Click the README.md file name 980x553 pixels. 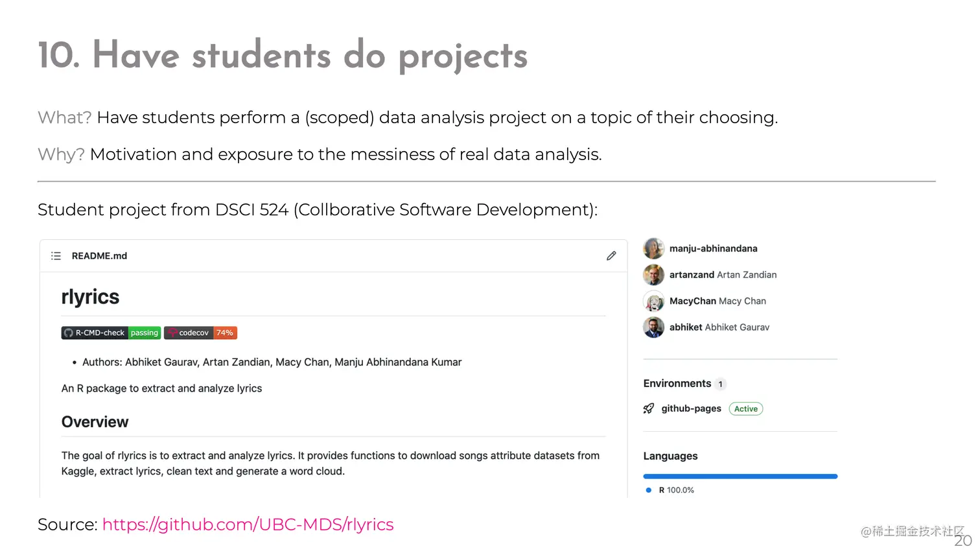(x=99, y=256)
